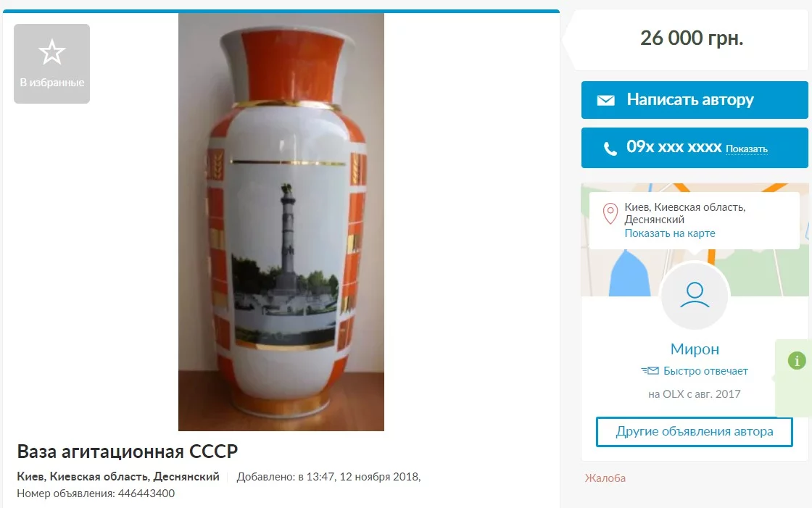View Другие объявления автора

[695, 432]
